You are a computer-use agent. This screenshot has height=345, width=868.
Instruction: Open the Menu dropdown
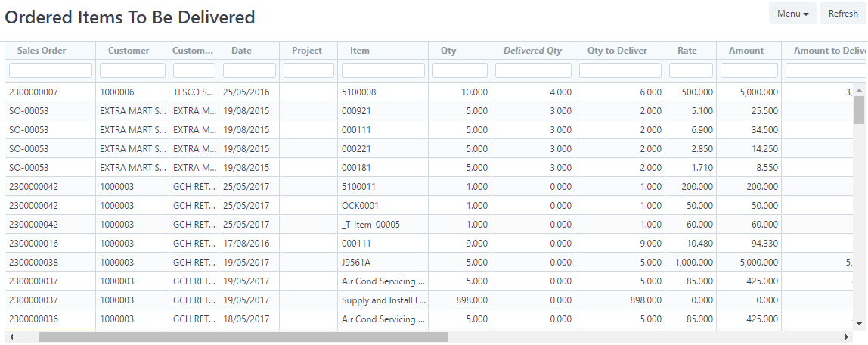point(793,14)
